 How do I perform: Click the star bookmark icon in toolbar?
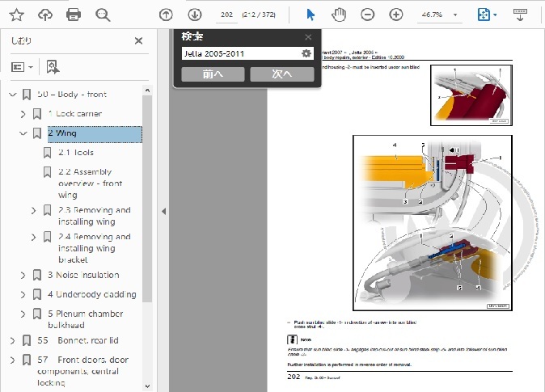coord(16,15)
